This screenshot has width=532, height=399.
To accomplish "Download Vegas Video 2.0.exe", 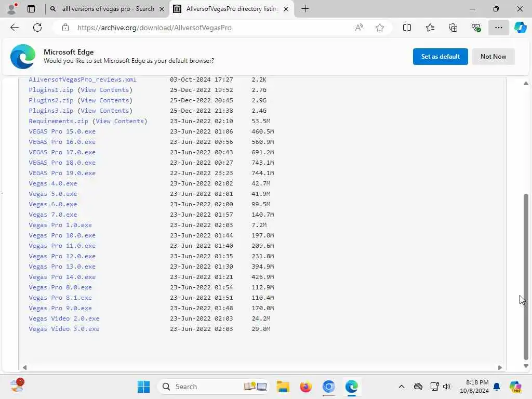I will [64, 318].
